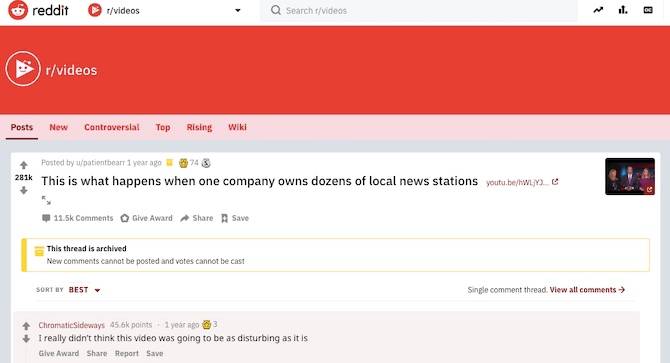Upvote ChromaticSideways' comment
This screenshot has width=670, height=363.
point(26,326)
